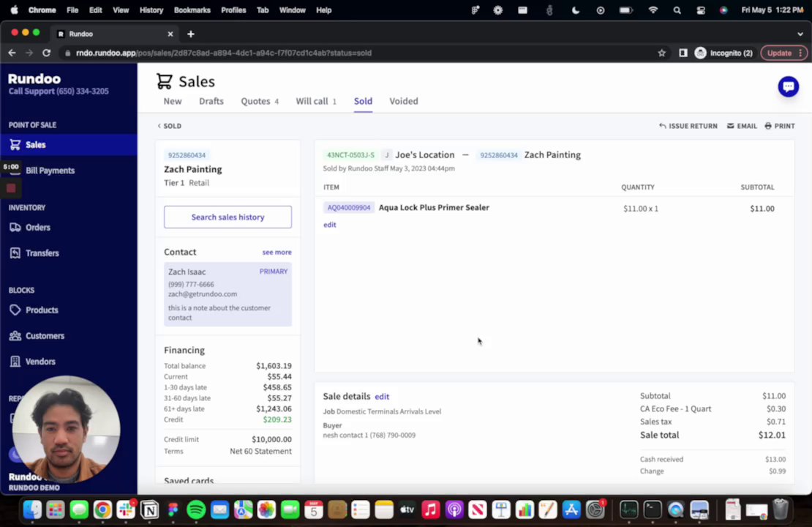Open Transfers under Inventory
812x527 pixels.
click(42, 253)
